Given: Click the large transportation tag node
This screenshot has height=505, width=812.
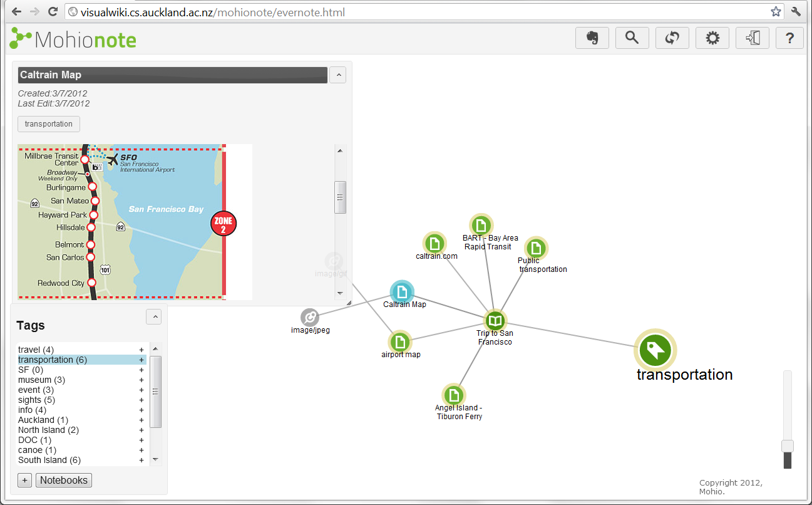Looking at the screenshot, I should click(x=655, y=350).
